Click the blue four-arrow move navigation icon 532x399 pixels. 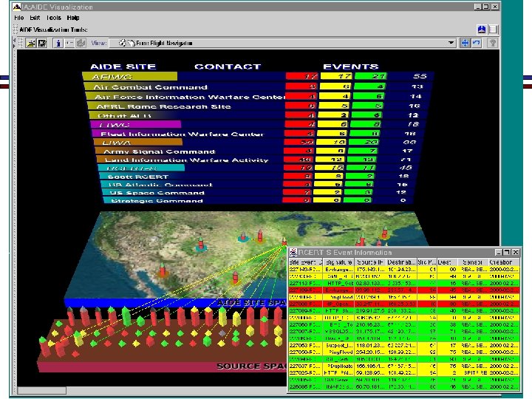pos(465,43)
